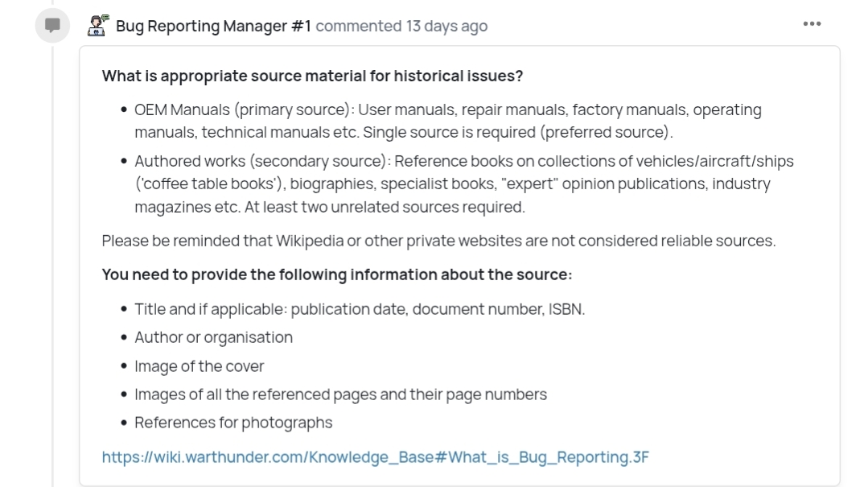This screenshot has width=868, height=487.
Task: Click the 'You need to provide' heading
Action: [336, 274]
